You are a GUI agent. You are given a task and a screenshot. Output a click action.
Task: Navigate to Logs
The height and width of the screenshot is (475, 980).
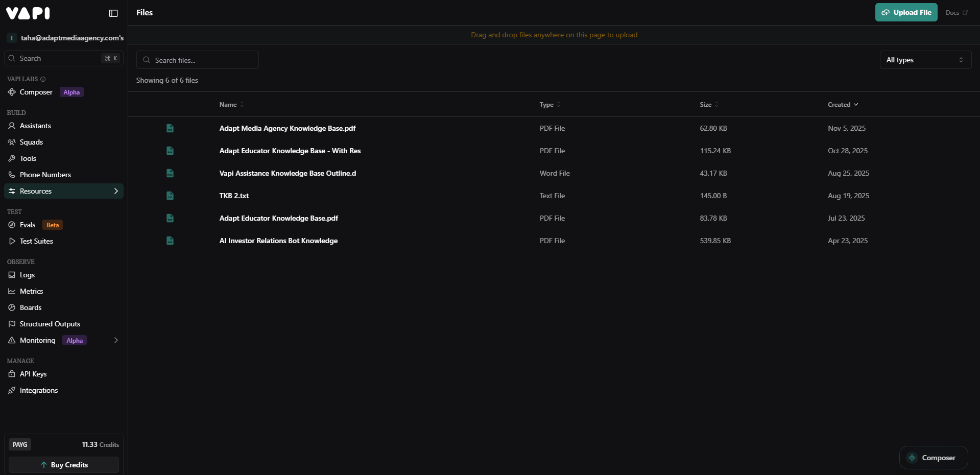[64, 275]
